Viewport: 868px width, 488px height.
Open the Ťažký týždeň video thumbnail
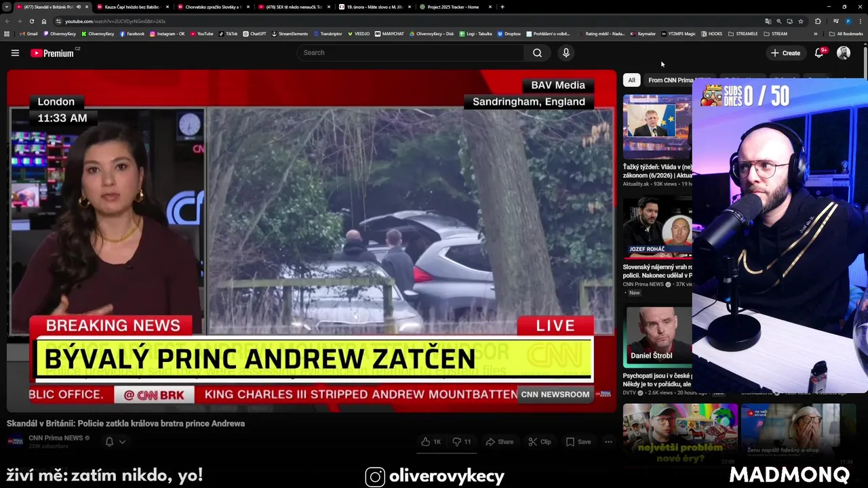point(657,127)
